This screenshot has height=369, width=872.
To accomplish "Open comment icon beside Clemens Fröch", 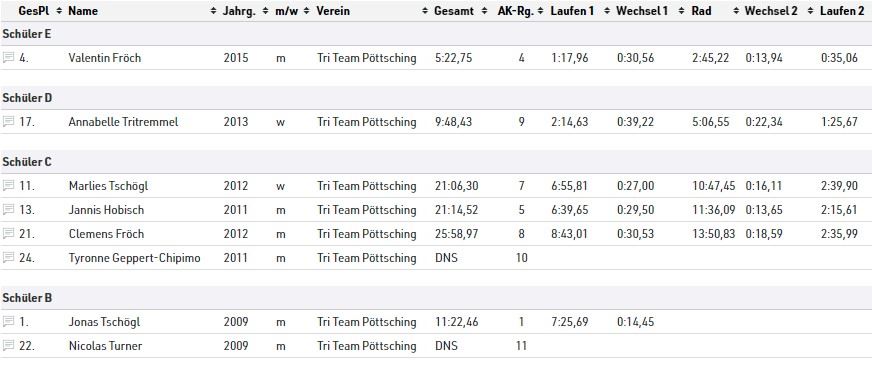I will point(8,233).
